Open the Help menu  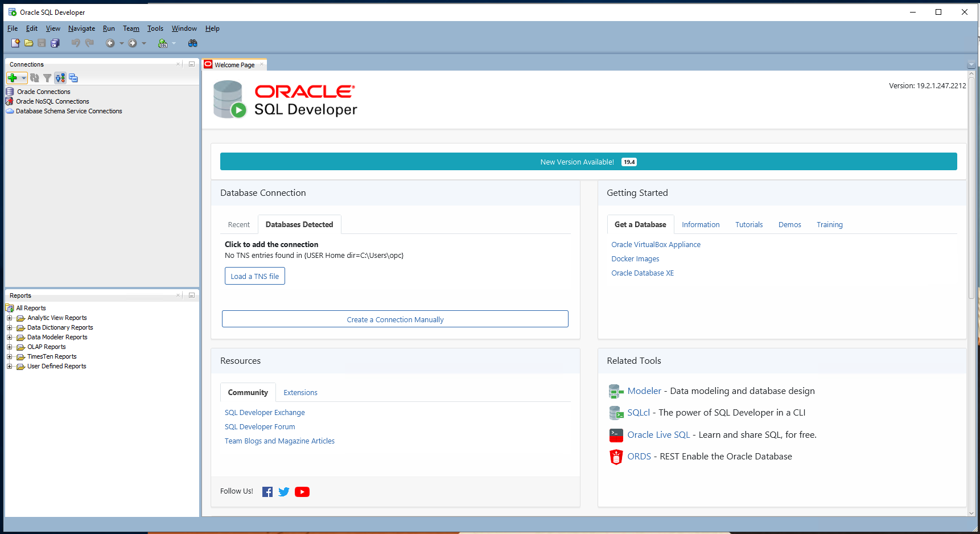[x=212, y=28]
